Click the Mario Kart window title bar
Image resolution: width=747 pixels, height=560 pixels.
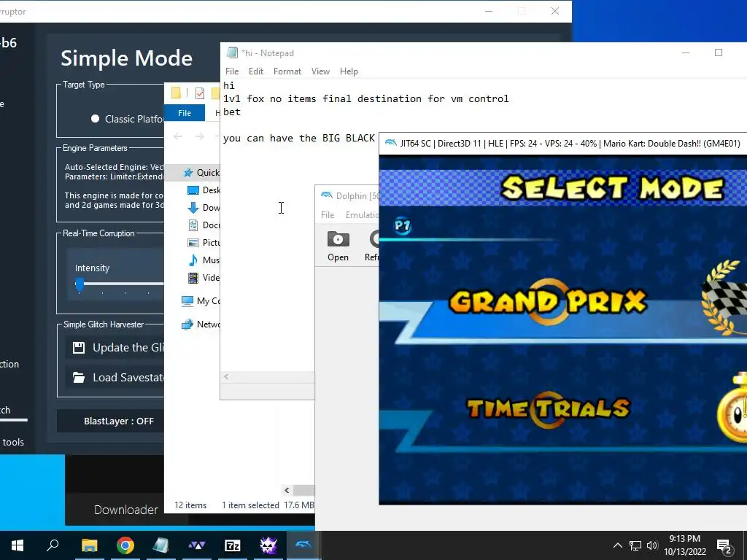(x=564, y=144)
